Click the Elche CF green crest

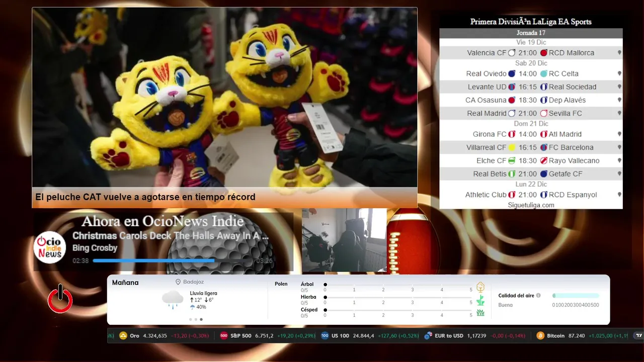pyautogui.click(x=512, y=160)
